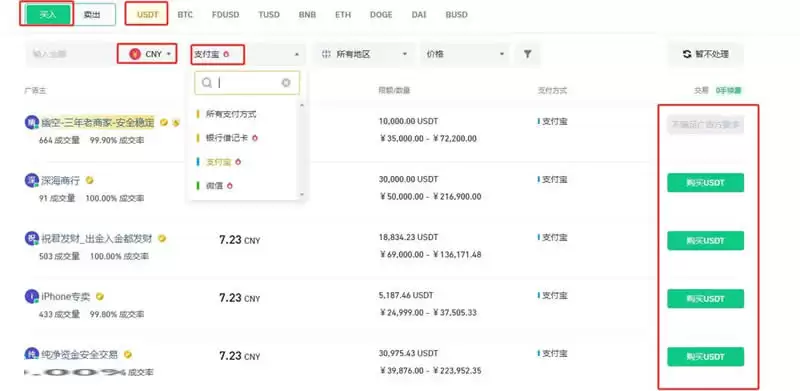Select the USDT coin tab
The height and width of the screenshot is (391, 800).
pyautogui.click(x=148, y=15)
